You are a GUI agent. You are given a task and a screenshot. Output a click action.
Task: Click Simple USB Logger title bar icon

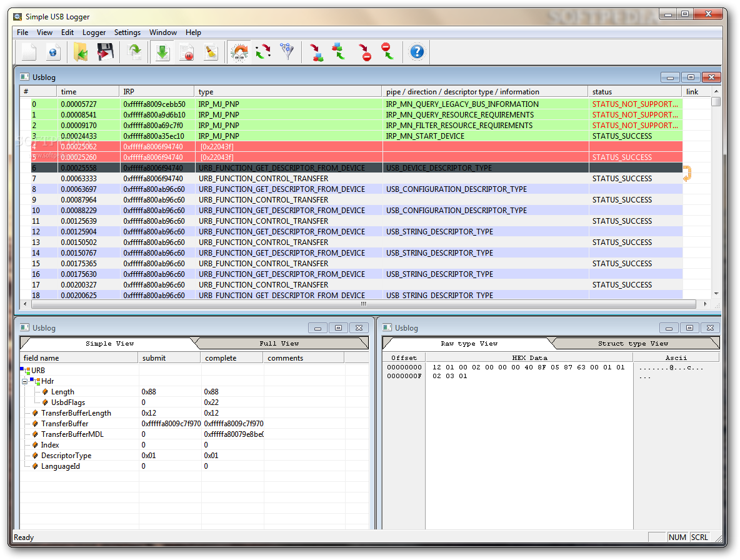[17, 17]
